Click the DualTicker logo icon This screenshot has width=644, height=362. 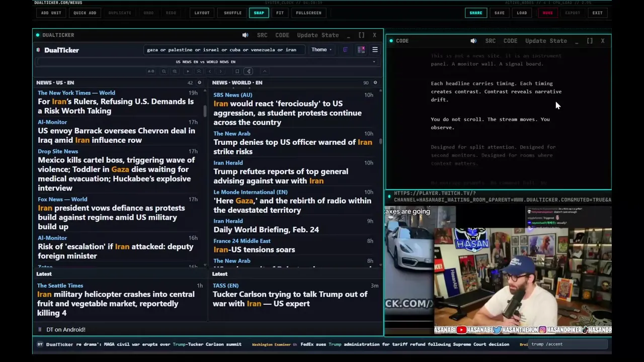[x=39, y=50]
